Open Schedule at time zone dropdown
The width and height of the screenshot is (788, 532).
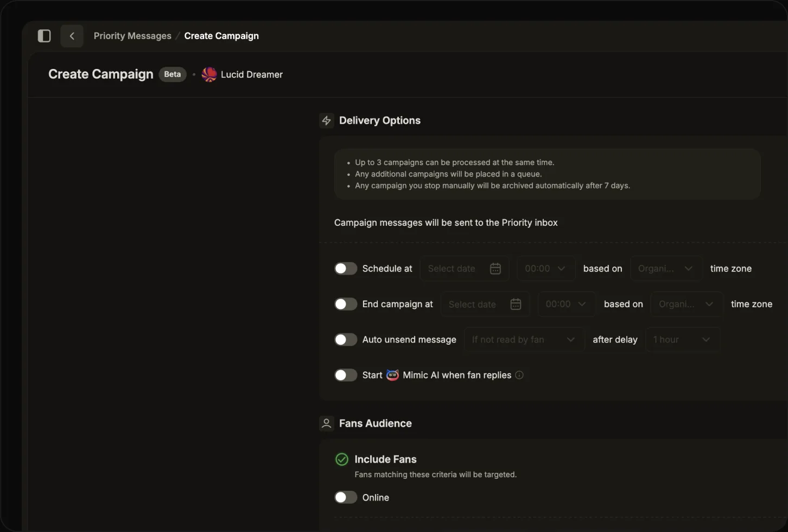[666, 269]
